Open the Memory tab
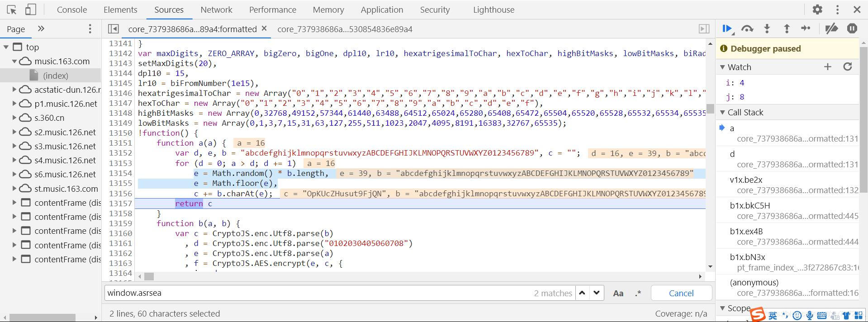The image size is (868, 322). [328, 9]
